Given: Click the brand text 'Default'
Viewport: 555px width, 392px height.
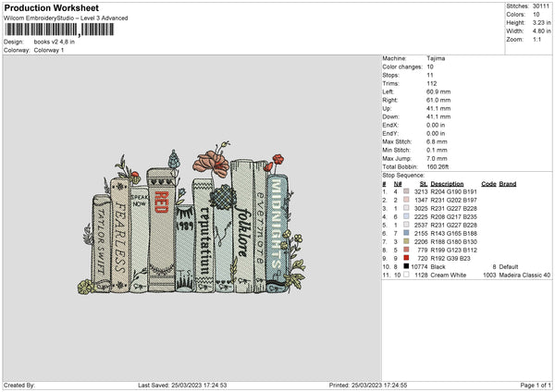Looking at the screenshot, I should [x=509, y=267].
